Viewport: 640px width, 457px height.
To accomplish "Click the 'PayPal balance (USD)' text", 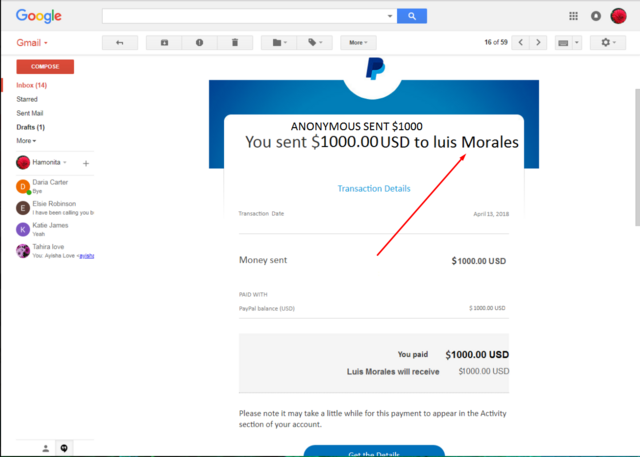I will 267,308.
